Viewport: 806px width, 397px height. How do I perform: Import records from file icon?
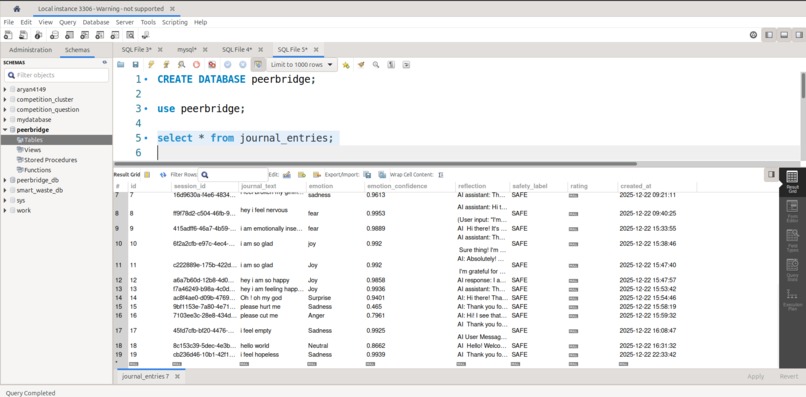tap(382, 175)
